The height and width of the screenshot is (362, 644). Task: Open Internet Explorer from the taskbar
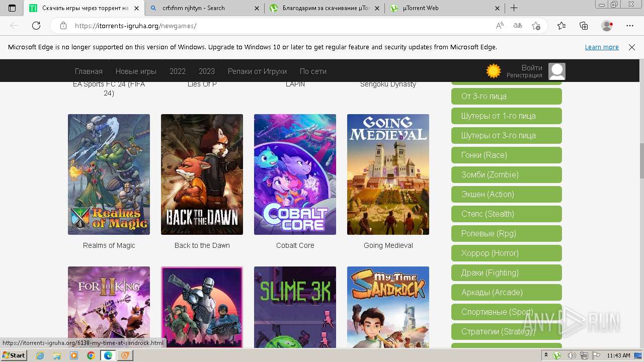(40, 355)
